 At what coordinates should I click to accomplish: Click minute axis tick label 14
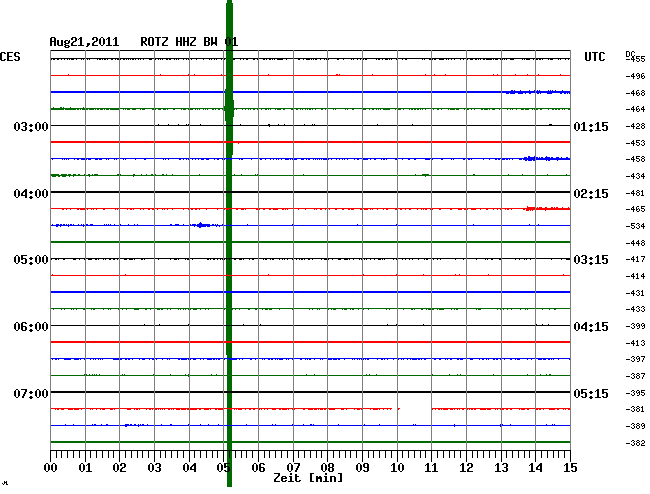pos(535,468)
